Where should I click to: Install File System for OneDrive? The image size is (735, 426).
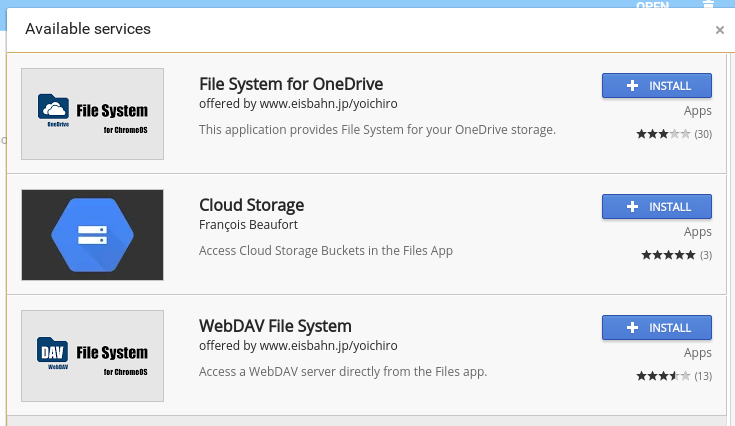pos(656,86)
